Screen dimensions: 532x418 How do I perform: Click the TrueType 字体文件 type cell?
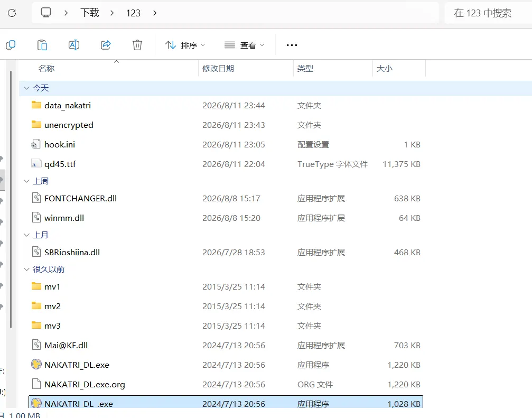pyautogui.click(x=332, y=164)
